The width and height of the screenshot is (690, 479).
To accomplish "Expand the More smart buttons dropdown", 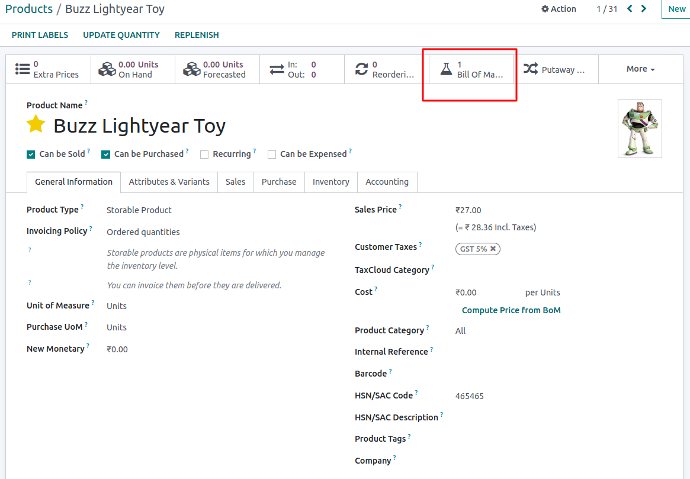I will pyautogui.click(x=640, y=69).
